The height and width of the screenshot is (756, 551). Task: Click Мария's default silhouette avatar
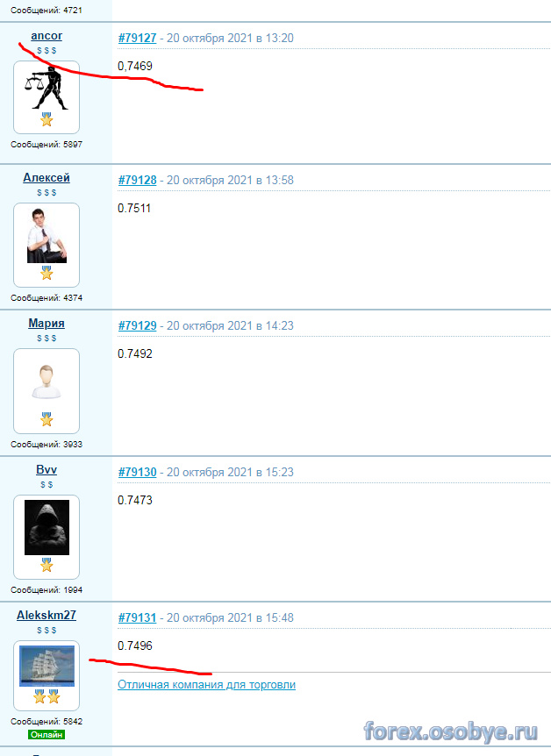tap(47, 382)
